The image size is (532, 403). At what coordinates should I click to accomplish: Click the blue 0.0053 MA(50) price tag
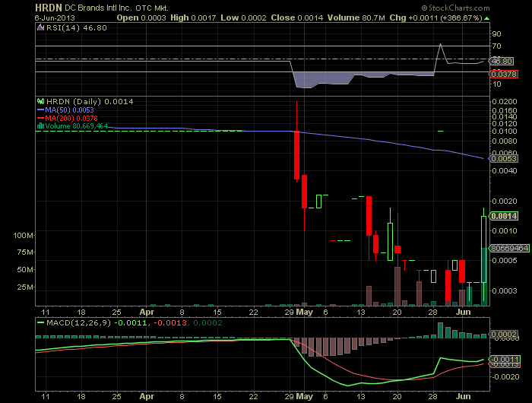(503, 159)
